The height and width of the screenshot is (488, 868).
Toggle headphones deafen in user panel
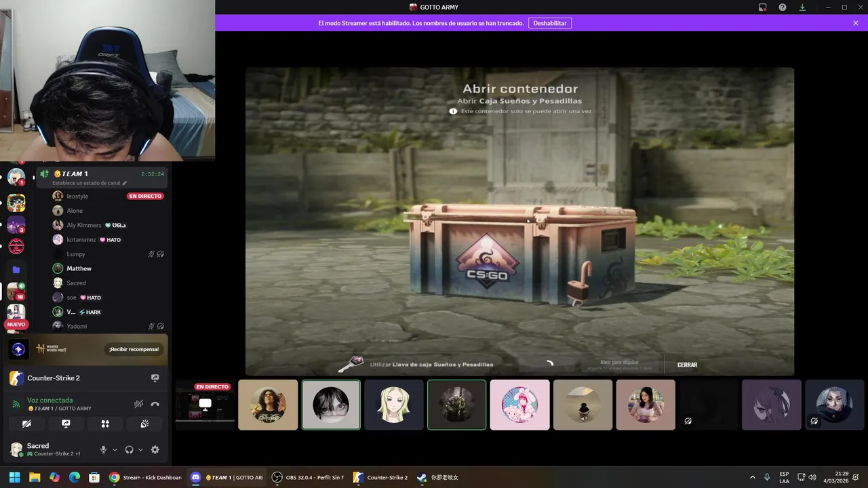coord(129,449)
